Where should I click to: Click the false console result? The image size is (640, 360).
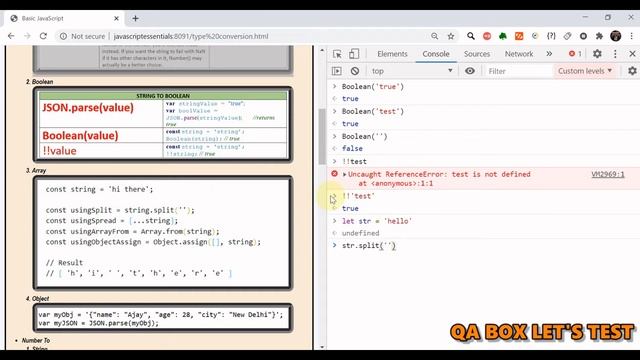point(352,149)
